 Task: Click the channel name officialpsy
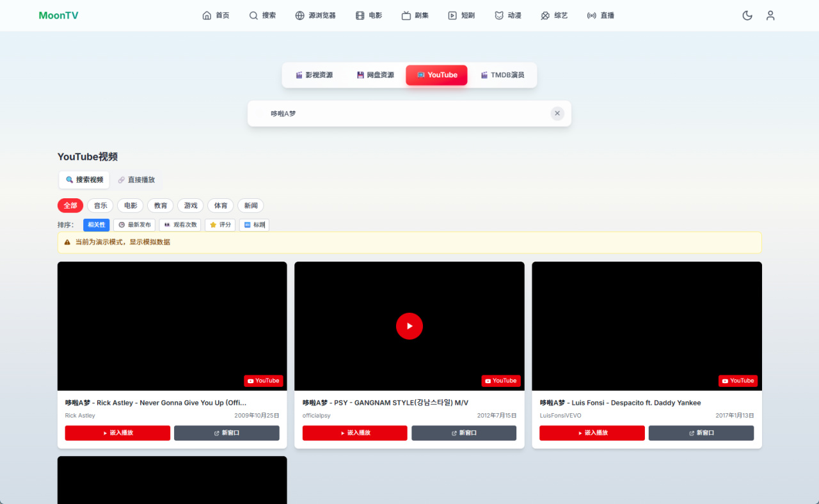pos(317,416)
